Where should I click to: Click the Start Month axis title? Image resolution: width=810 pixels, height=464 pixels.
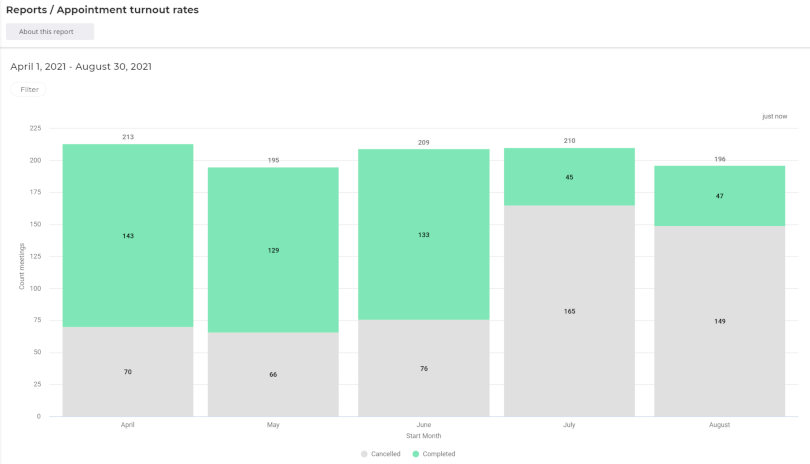[x=424, y=436]
